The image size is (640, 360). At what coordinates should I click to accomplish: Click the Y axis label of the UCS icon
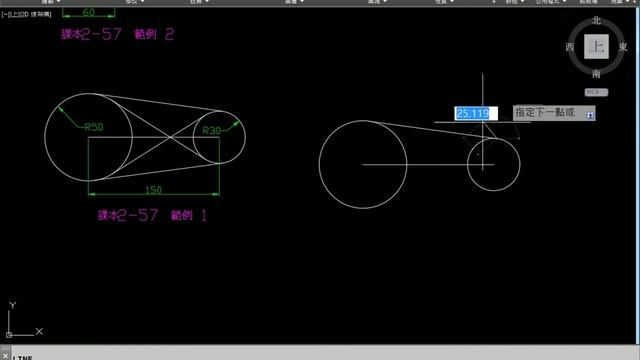(13, 305)
